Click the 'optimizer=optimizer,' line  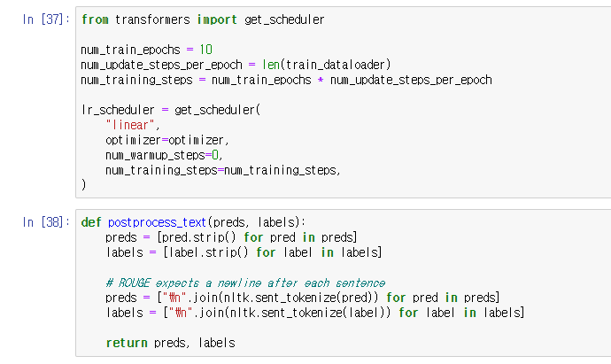[x=167, y=140]
